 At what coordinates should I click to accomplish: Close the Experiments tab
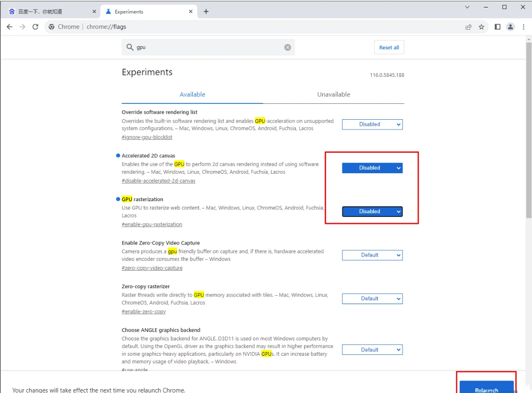click(x=191, y=12)
